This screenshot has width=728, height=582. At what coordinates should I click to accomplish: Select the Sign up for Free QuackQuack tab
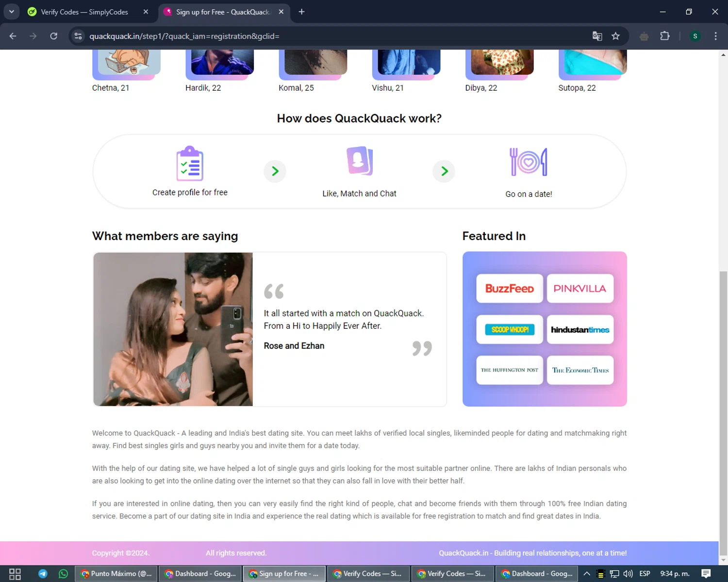(223, 12)
